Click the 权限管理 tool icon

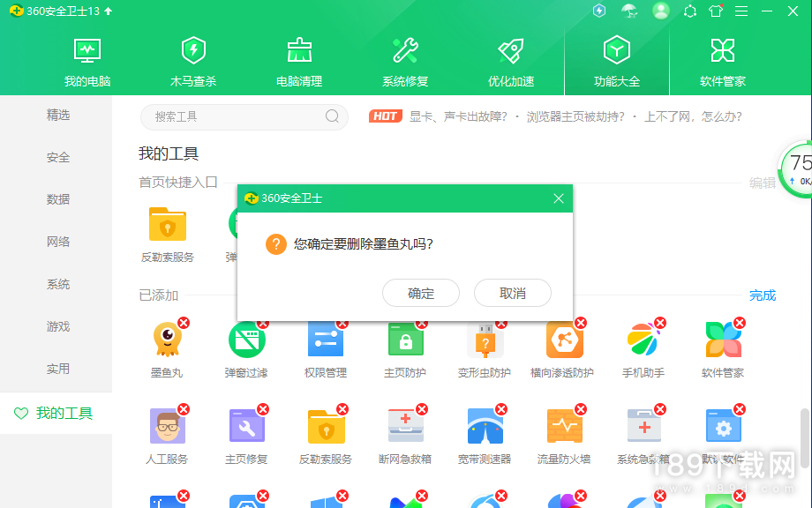(326, 340)
